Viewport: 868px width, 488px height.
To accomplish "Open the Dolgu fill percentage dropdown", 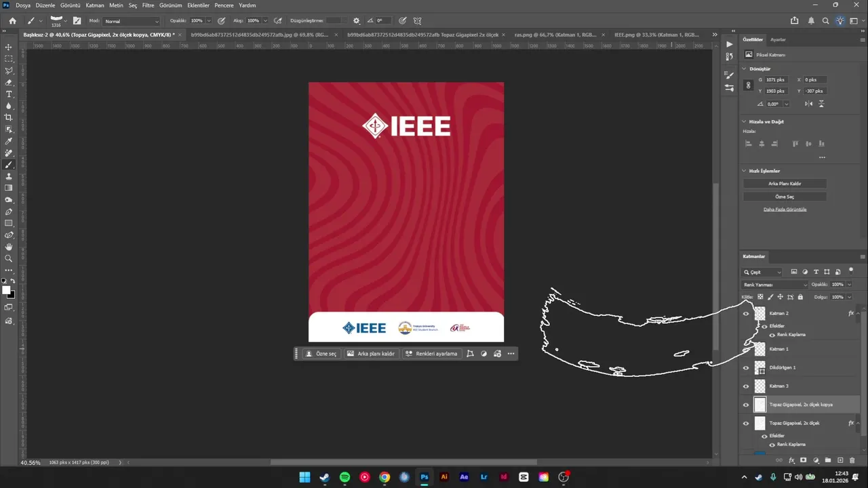I will [849, 297].
